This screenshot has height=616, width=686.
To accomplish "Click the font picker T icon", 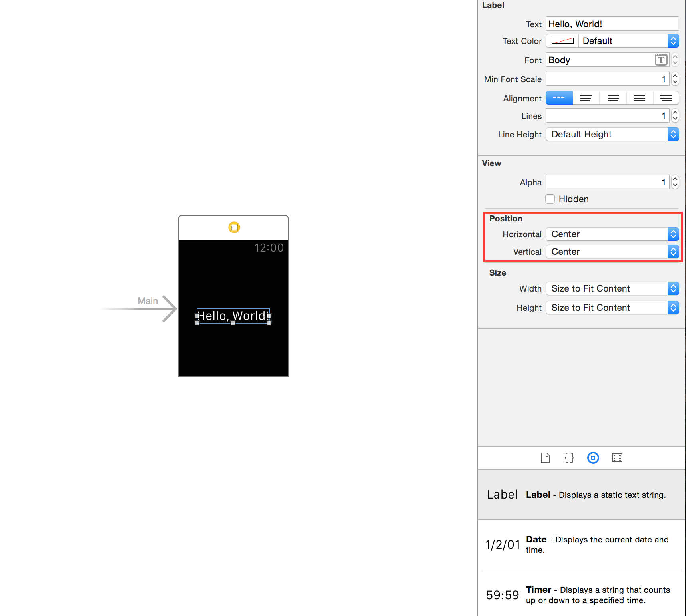I will (x=661, y=60).
